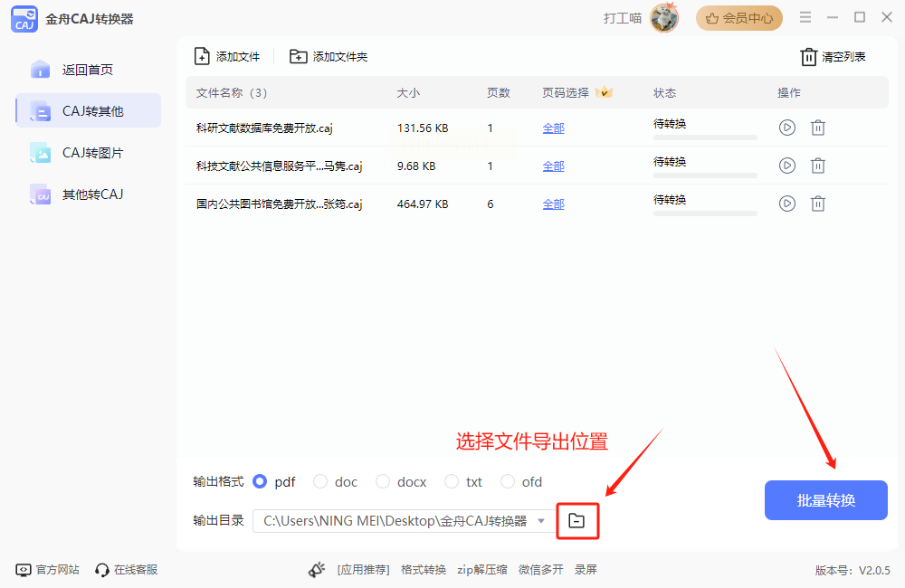Click the clear list trash icon
Image resolution: width=905 pixels, height=588 pixels.
(808, 57)
